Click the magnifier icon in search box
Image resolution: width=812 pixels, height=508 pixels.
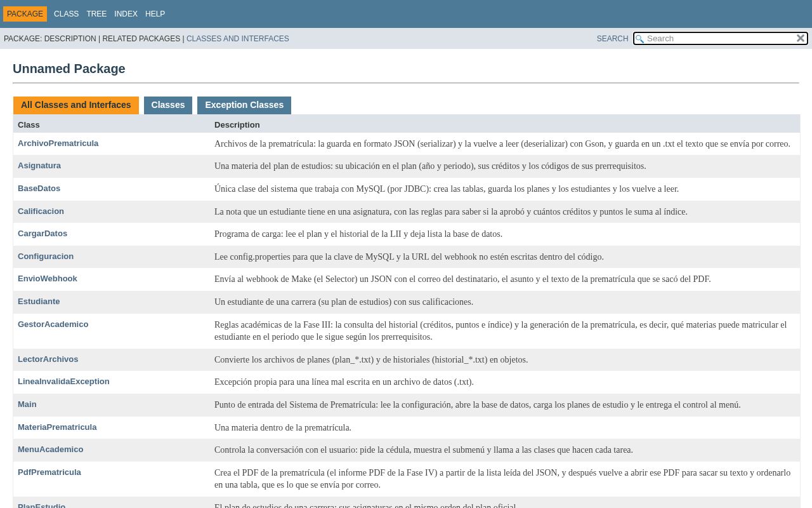[639, 39]
